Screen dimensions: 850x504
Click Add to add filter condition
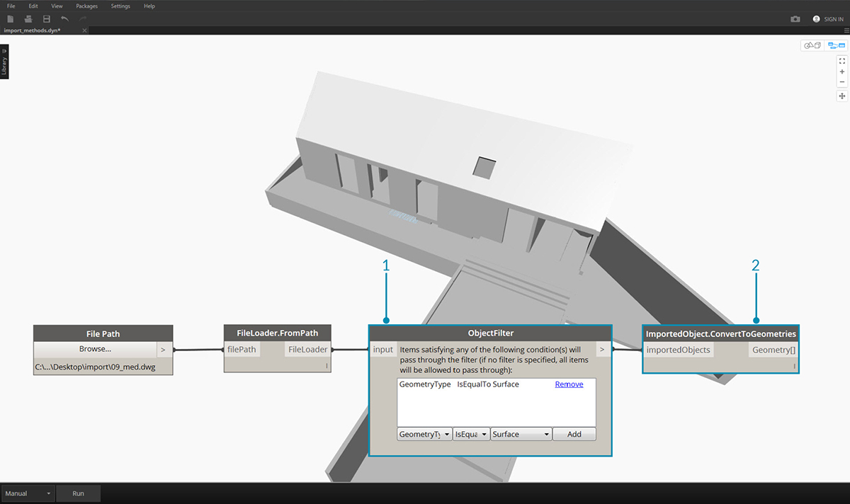coord(574,434)
